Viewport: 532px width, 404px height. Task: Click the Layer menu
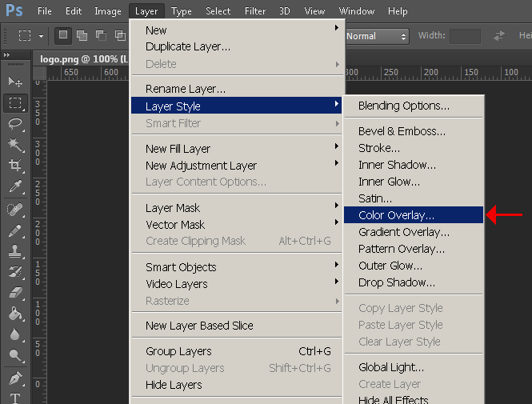146,11
